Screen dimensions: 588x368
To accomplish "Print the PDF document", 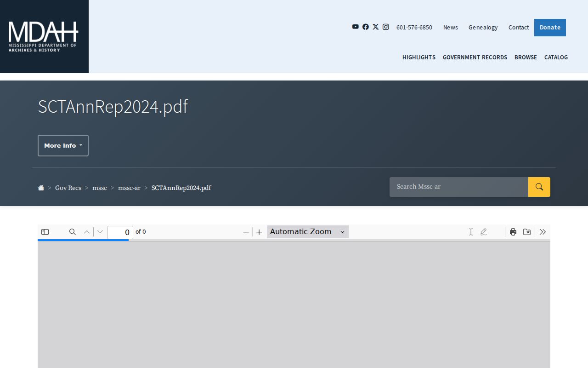I will [513, 232].
